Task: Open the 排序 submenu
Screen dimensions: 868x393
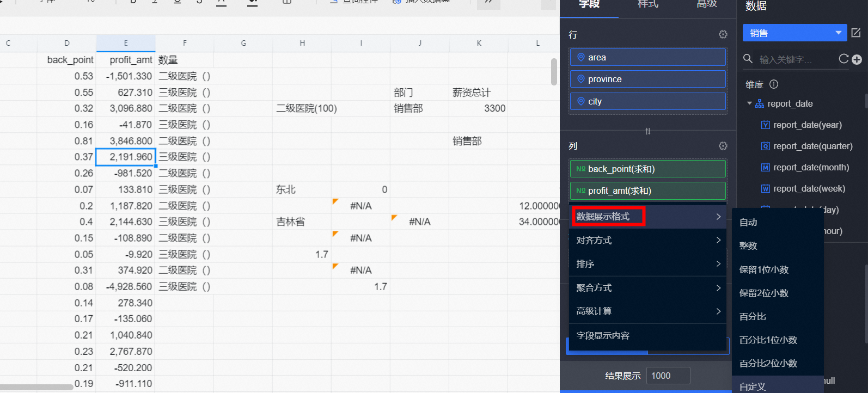Action: click(647, 264)
